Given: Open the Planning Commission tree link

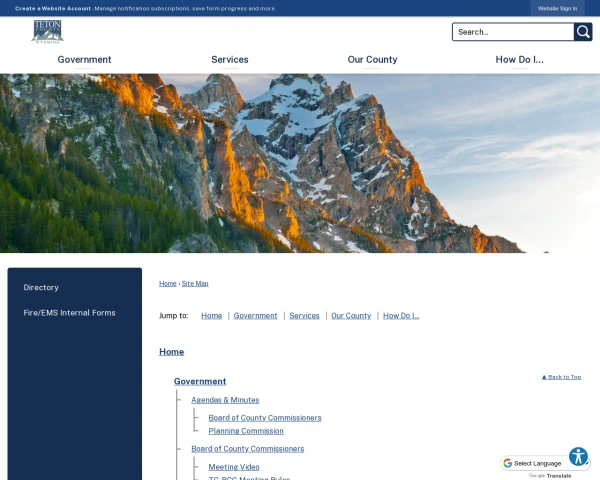Looking at the screenshot, I should tap(246, 431).
